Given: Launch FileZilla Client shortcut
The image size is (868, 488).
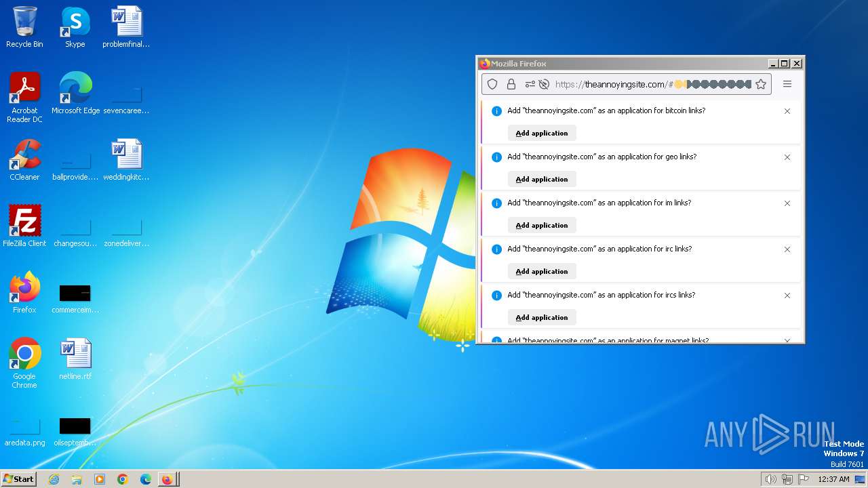Looking at the screenshot, I should tap(24, 226).
